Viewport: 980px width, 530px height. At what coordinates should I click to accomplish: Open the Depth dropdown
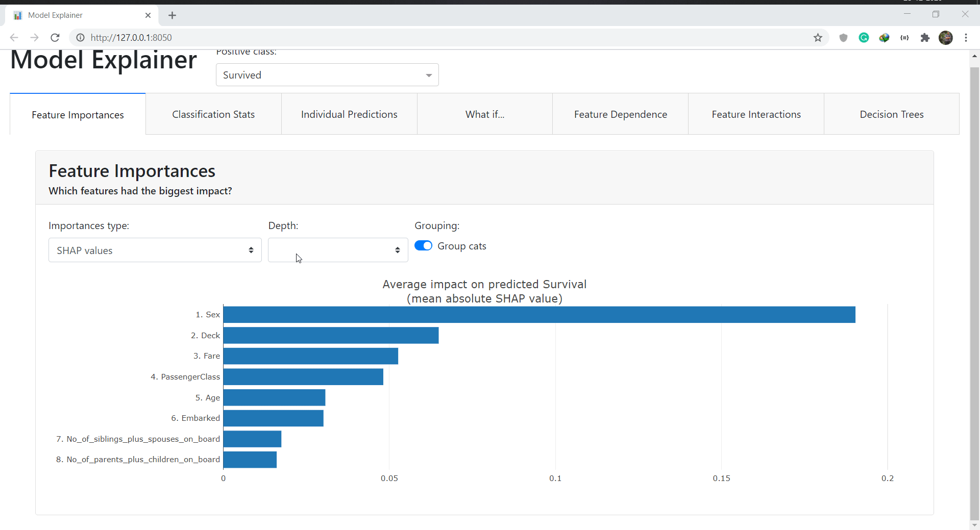pyautogui.click(x=337, y=250)
